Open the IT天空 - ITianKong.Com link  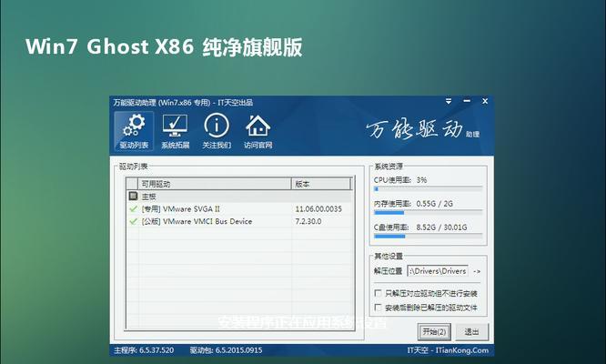click(x=448, y=350)
